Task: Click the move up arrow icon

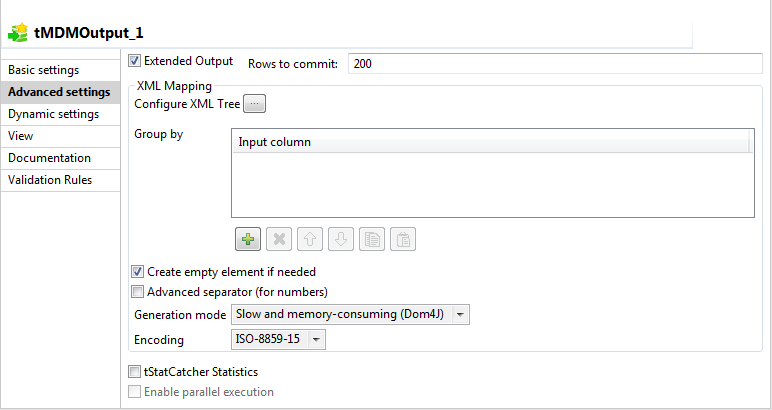Action: click(308, 239)
